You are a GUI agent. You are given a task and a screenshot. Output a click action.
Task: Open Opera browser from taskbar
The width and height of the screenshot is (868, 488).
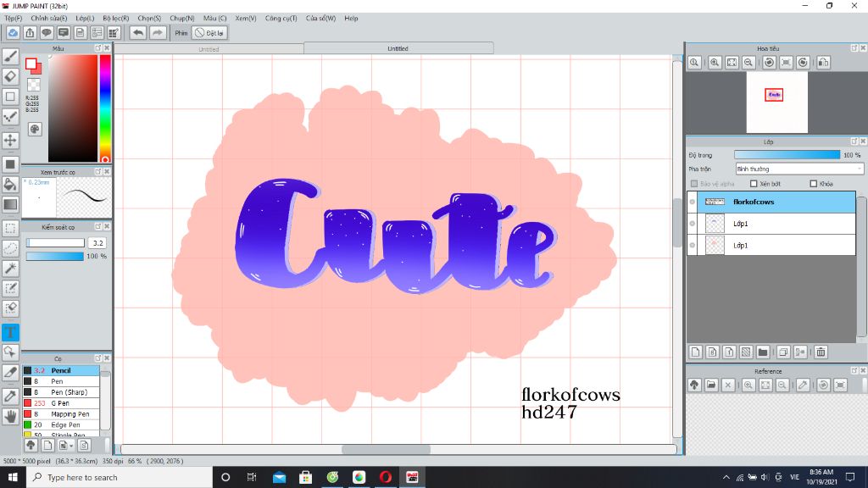click(386, 477)
